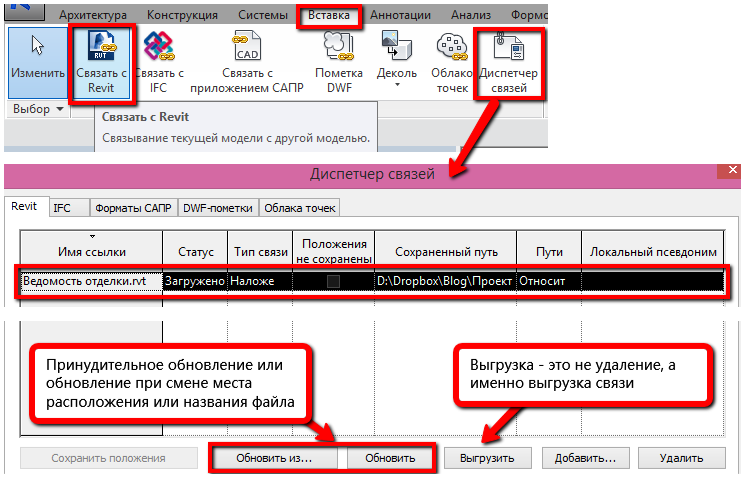This screenshot has height=481, width=745.
Task: Choose the Связать с приложением САПР tool
Action: pos(247,62)
